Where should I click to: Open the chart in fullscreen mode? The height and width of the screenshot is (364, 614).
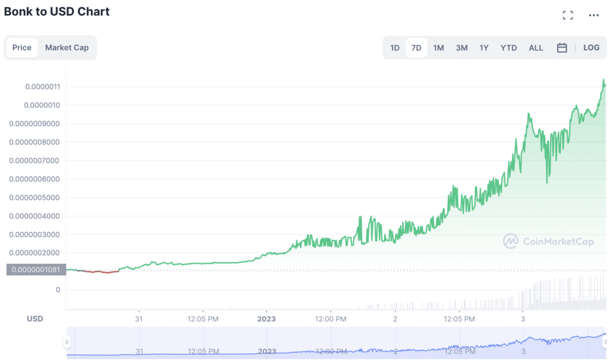[567, 15]
